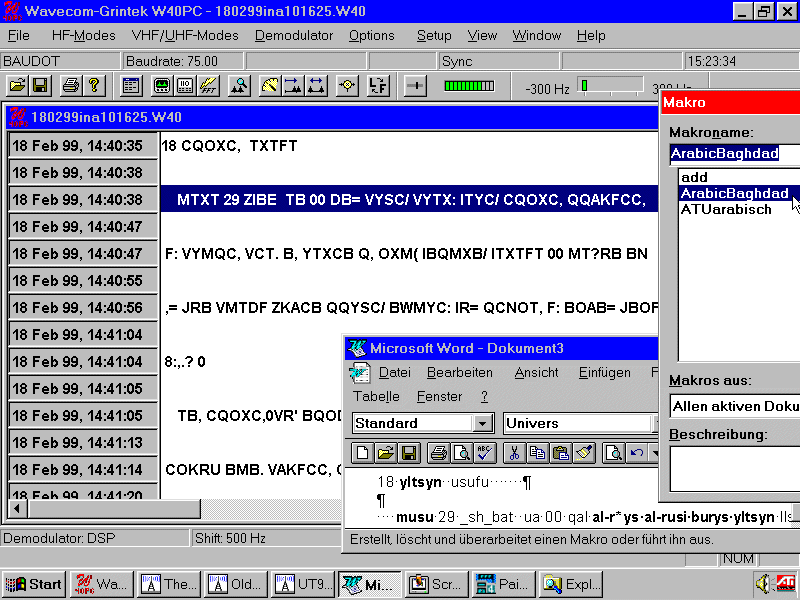Open the Demodulator menu
Screen dimensions: 800x600
(x=293, y=35)
